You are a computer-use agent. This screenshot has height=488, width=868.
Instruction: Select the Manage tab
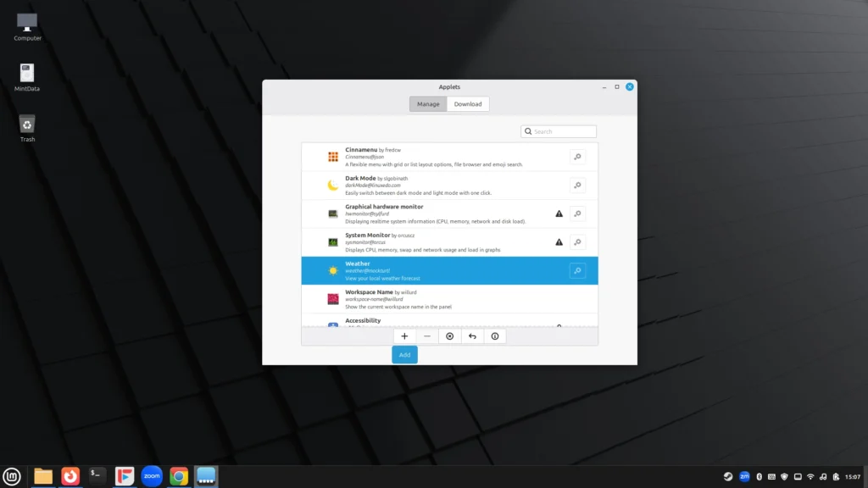(x=428, y=103)
